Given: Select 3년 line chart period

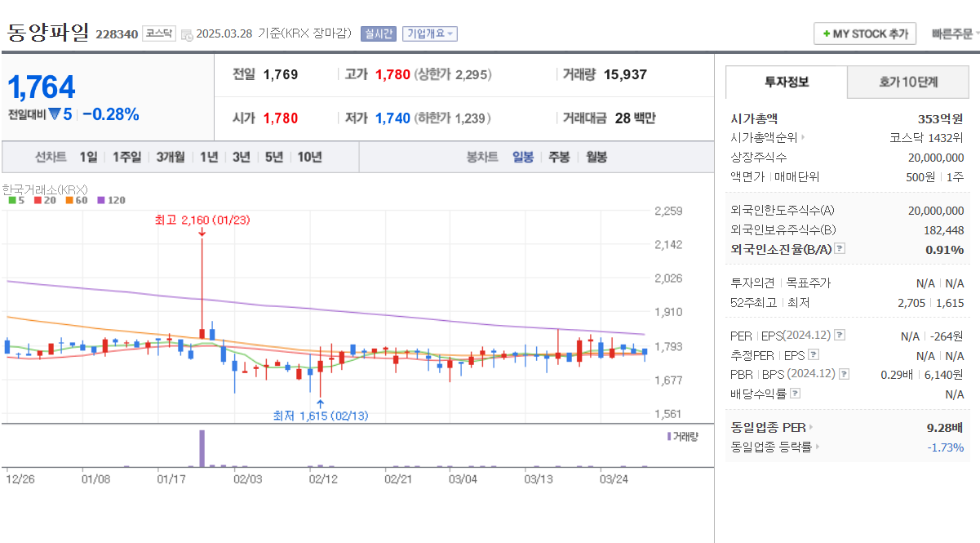Looking at the screenshot, I should click(x=241, y=157).
